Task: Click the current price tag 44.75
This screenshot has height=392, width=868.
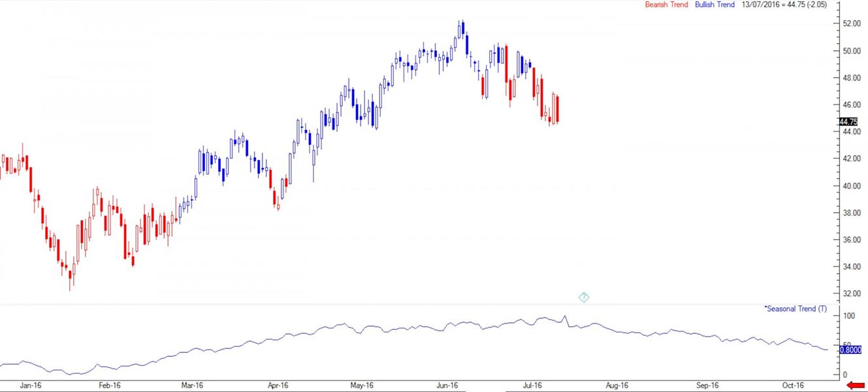Action: pyautogui.click(x=847, y=122)
